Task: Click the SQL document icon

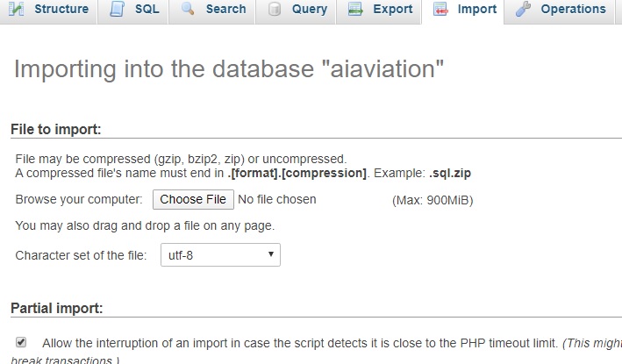Action: pyautogui.click(x=117, y=9)
